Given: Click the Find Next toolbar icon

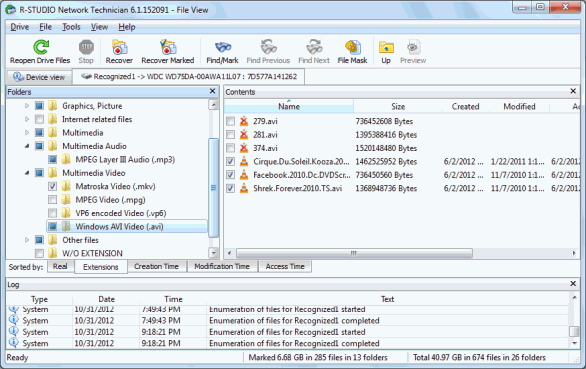Looking at the screenshot, I should tap(314, 47).
